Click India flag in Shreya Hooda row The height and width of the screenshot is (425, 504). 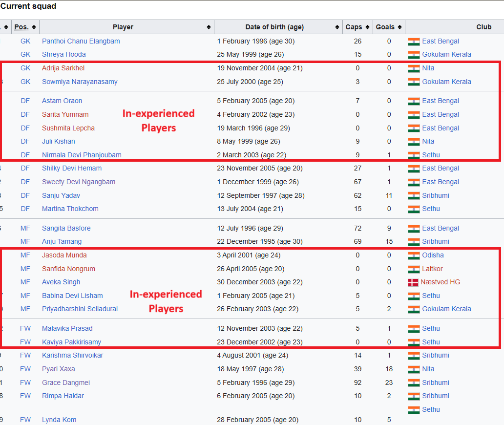(414, 55)
